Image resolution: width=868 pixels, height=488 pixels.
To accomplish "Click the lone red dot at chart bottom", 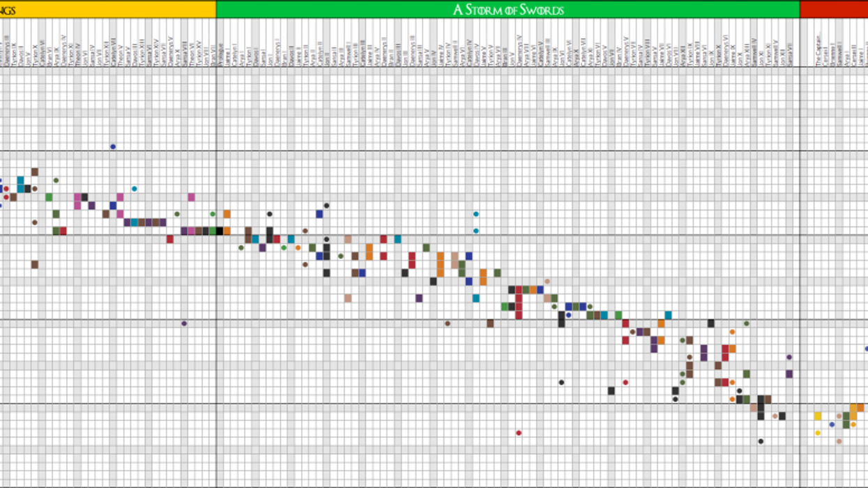I will [x=519, y=433].
